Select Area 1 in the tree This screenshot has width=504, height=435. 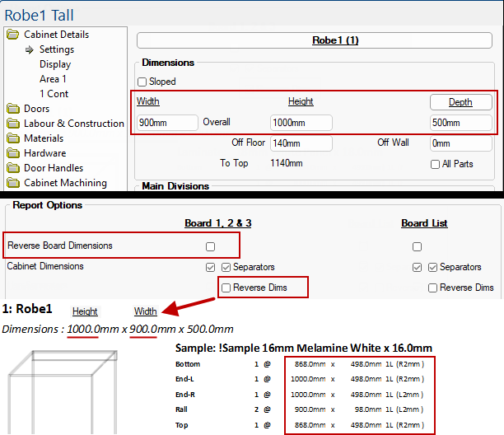pos(53,79)
